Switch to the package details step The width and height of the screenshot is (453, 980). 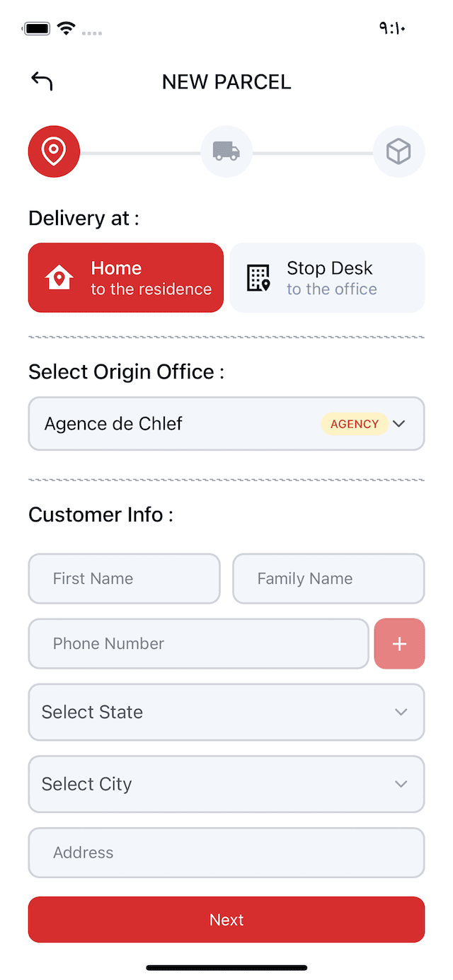(x=399, y=151)
